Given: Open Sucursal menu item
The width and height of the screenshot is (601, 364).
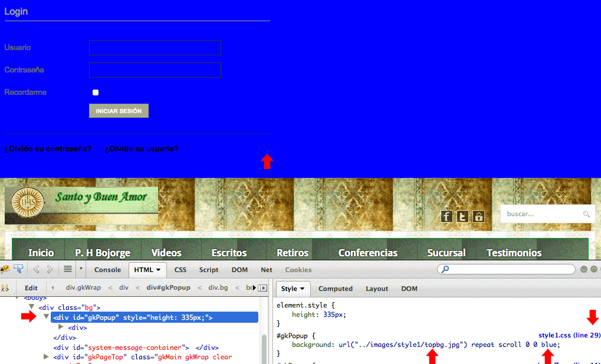Looking at the screenshot, I should (x=446, y=253).
